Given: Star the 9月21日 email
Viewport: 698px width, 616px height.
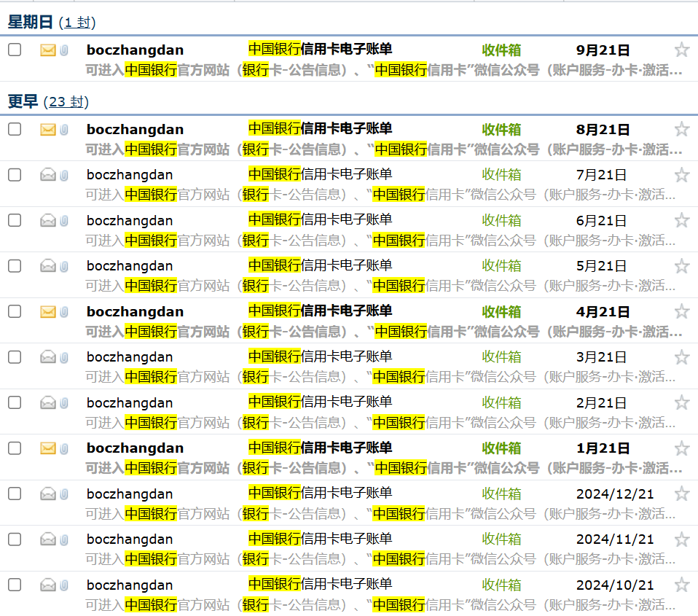Looking at the screenshot, I should (x=681, y=50).
